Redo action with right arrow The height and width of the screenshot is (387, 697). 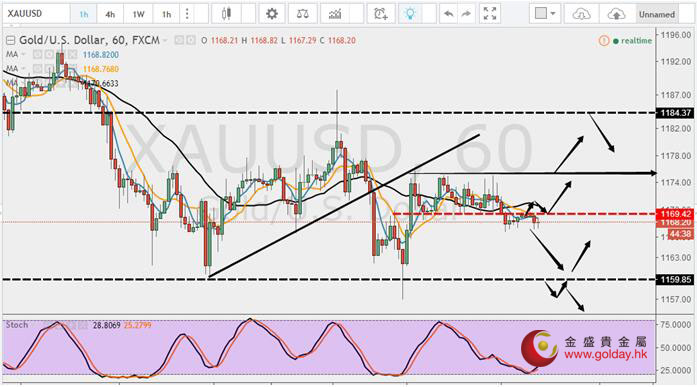tap(466, 14)
